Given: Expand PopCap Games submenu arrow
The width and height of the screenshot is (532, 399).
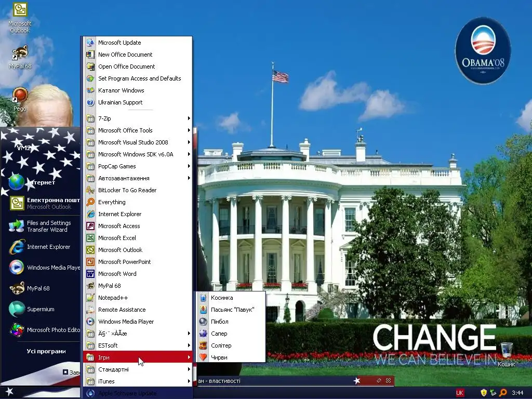Looking at the screenshot, I should point(189,166).
